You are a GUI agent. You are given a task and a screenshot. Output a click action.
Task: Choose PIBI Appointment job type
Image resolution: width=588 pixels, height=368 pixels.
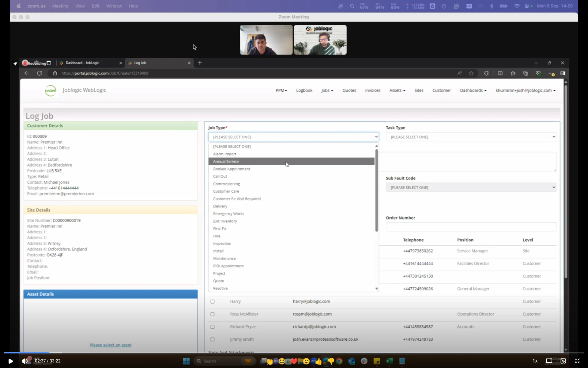[x=291, y=266]
